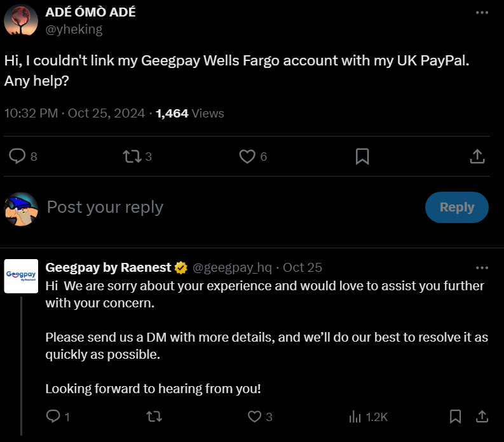Click the reply comment icon on main post
Image resolution: width=504 pixels, height=442 pixels.
(18, 156)
